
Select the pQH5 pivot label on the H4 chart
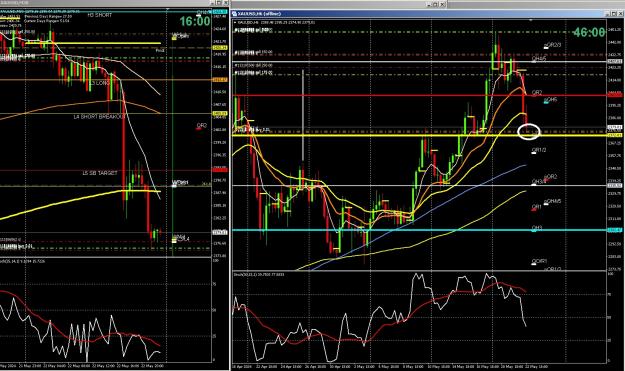tap(550, 100)
